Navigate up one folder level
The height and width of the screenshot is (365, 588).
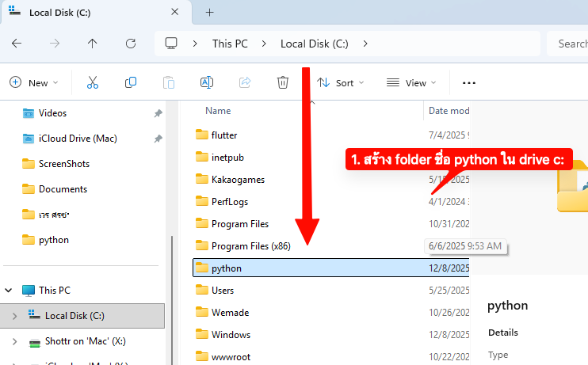click(x=93, y=44)
